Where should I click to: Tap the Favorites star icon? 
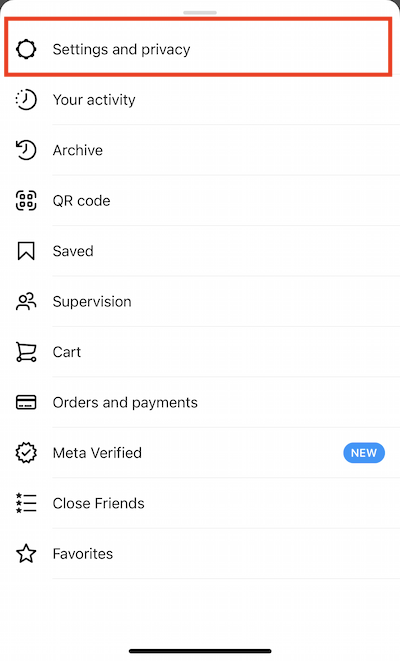point(26,554)
